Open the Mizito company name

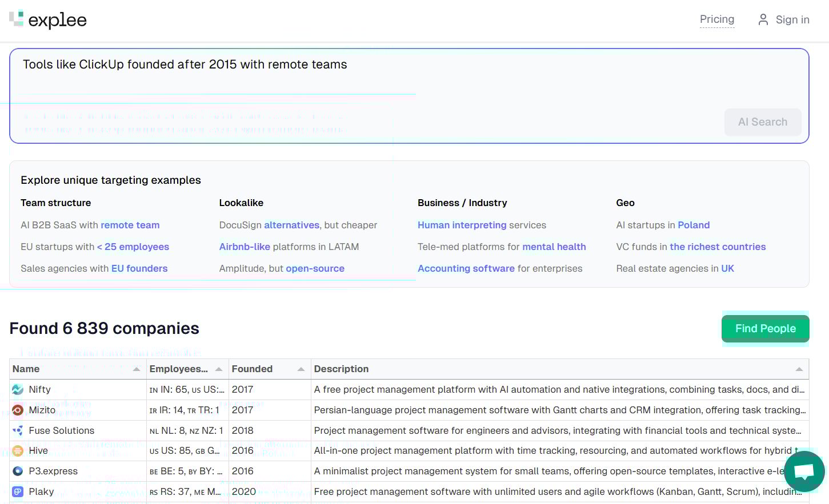click(42, 410)
